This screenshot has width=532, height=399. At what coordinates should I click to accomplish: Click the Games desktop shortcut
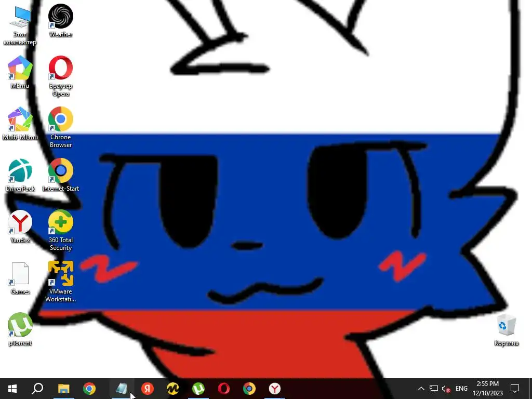[x=20, y=278]
